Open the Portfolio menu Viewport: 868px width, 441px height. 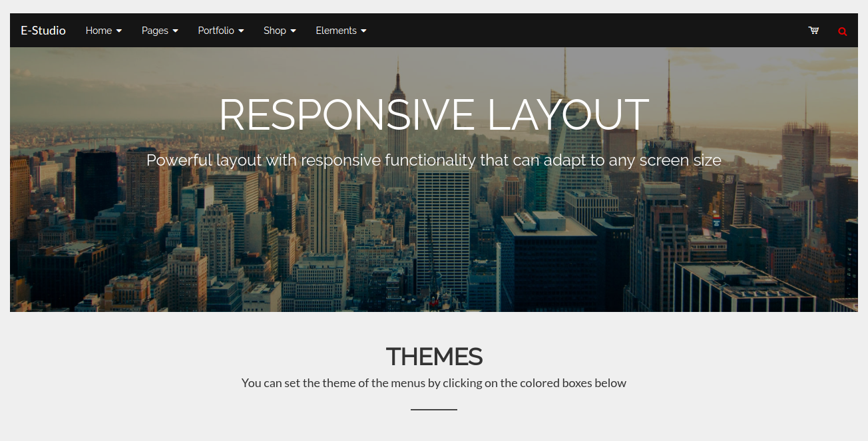pos(221,31)
